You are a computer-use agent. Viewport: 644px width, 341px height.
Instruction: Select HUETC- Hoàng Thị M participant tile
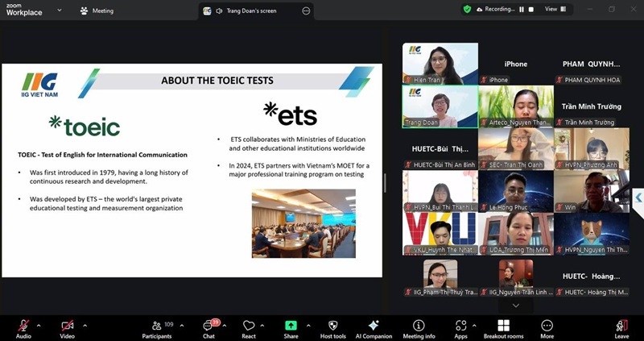592,277
